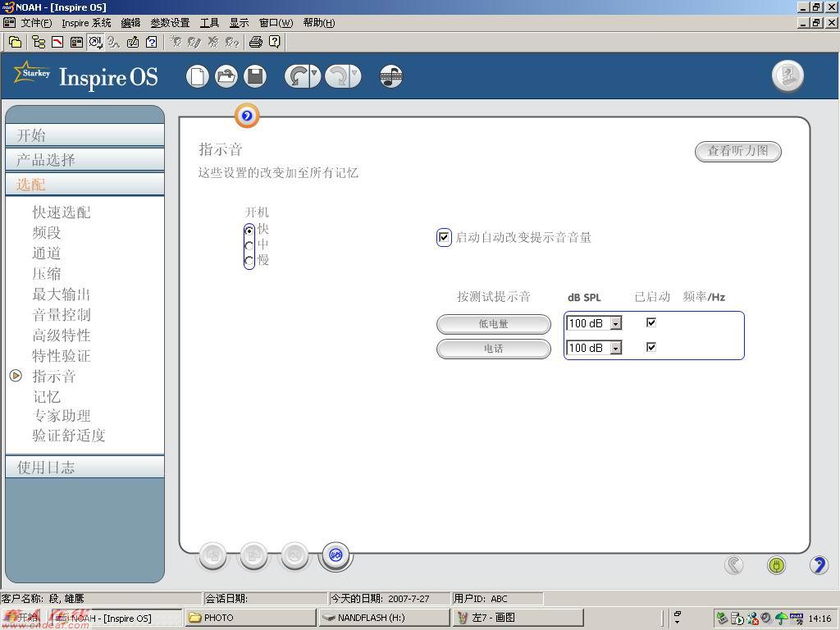
Task: Open the 参数设置 menu
Action: (170, 22)
